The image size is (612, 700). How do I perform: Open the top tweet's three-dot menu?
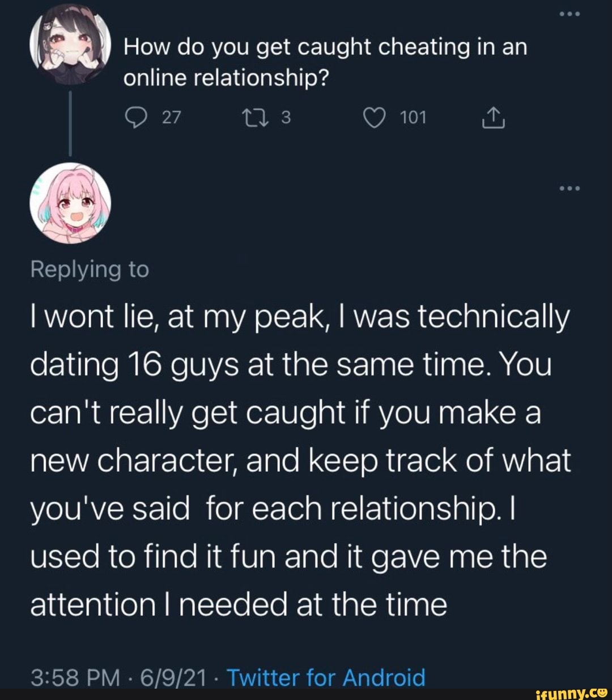pos(569,14)
